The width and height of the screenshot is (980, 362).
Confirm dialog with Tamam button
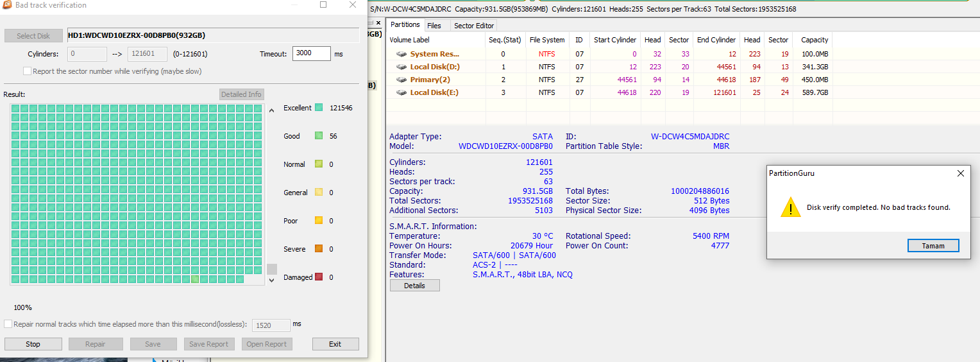click(x=934, y=246)
